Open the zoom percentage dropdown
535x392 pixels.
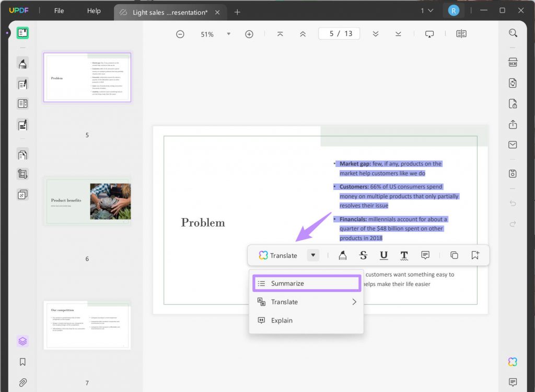click(228, 33)
